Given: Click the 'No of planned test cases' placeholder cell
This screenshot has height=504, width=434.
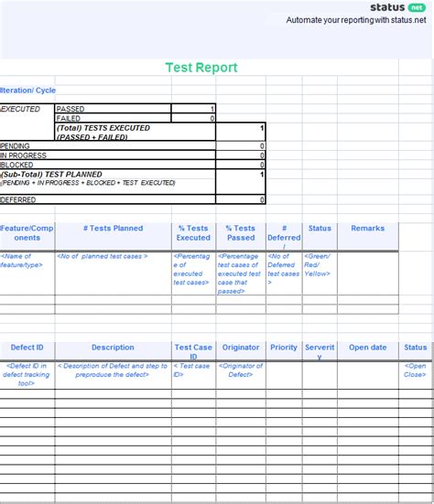Looking at the screenshot, I should (x=114, y=273).
